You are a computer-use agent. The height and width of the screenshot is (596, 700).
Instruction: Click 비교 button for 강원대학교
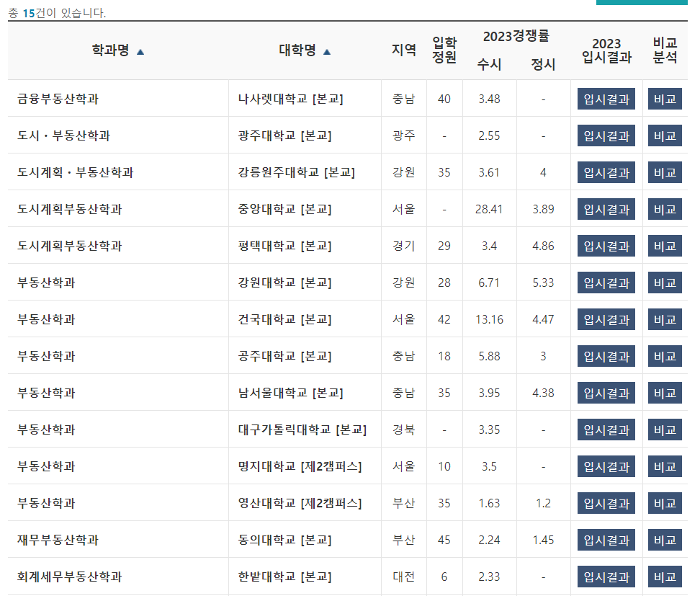pos(665,283)
